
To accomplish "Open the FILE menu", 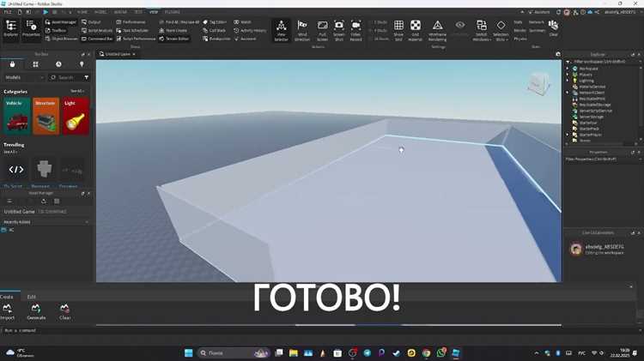I will (x=8, y=12).
